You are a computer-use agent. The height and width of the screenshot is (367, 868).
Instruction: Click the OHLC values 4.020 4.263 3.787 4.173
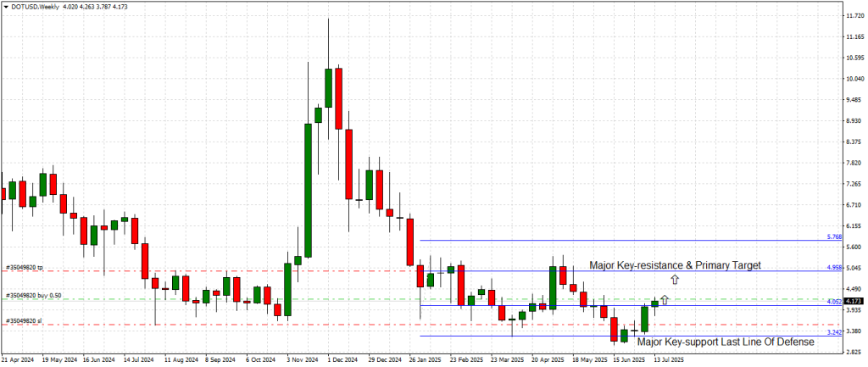pyautogui.click(x=94, y=6)
